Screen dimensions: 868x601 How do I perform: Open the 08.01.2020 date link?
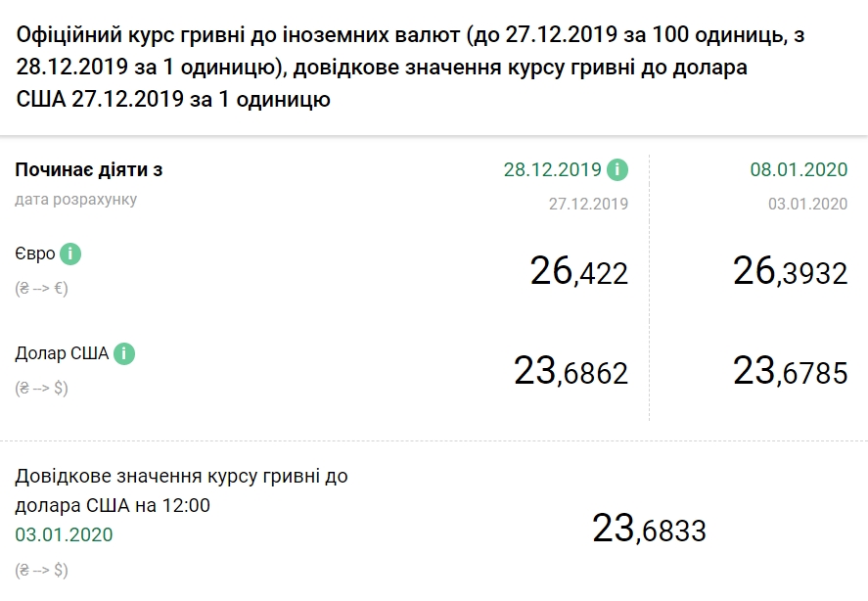[798, 168]
